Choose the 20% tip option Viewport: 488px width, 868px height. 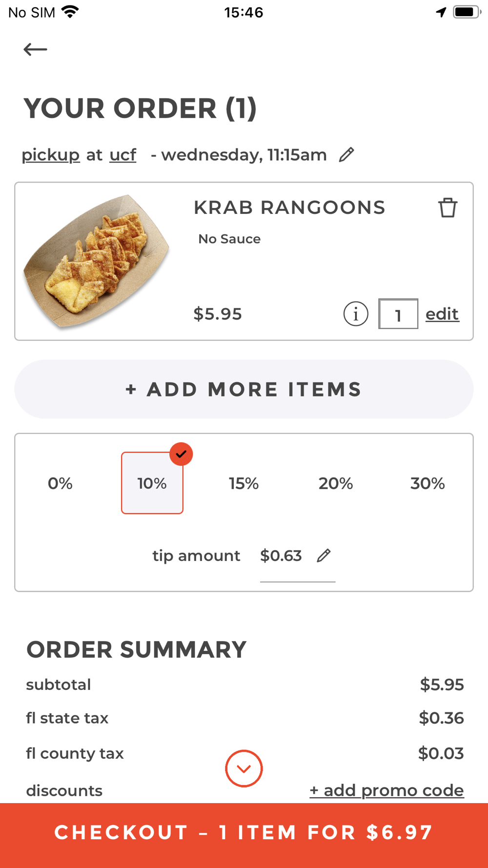pos(336,483)
